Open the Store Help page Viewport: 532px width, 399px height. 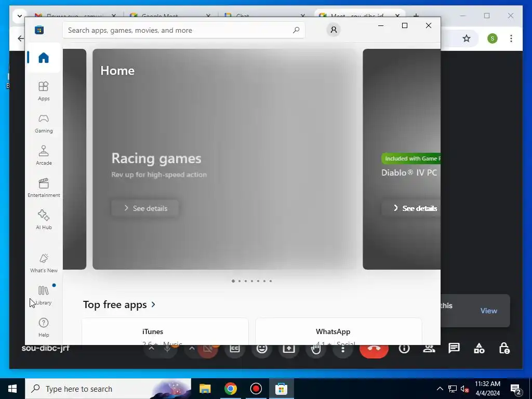click(x=44, y=327)
